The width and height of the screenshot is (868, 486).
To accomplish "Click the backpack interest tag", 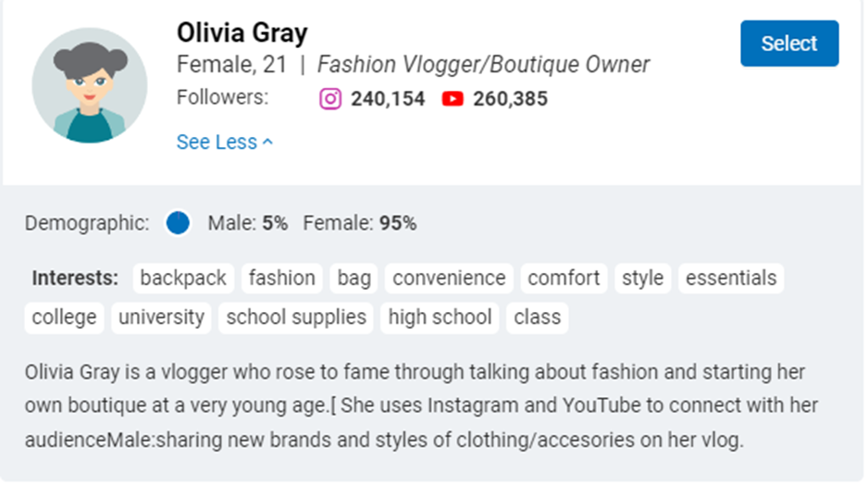I will (183, 278).
